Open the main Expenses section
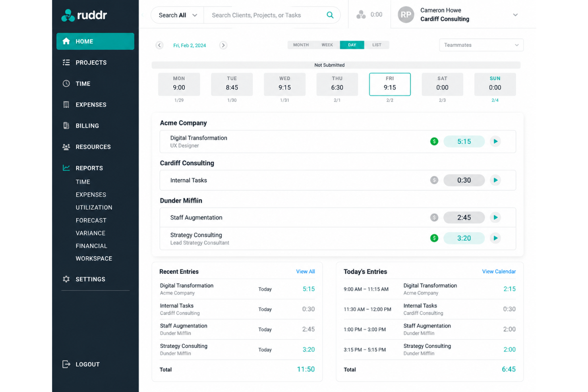The image size is (588, 392). click(x=91, y=104)
